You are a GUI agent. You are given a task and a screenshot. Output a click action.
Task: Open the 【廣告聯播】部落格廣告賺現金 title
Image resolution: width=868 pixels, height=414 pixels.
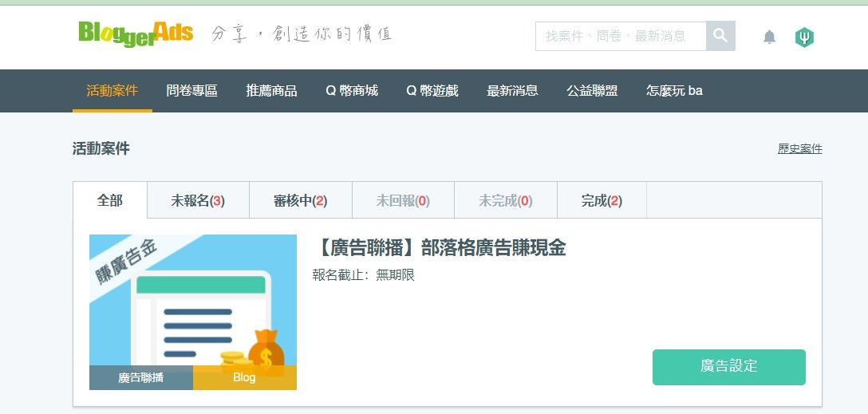click(x=440, y=248)
